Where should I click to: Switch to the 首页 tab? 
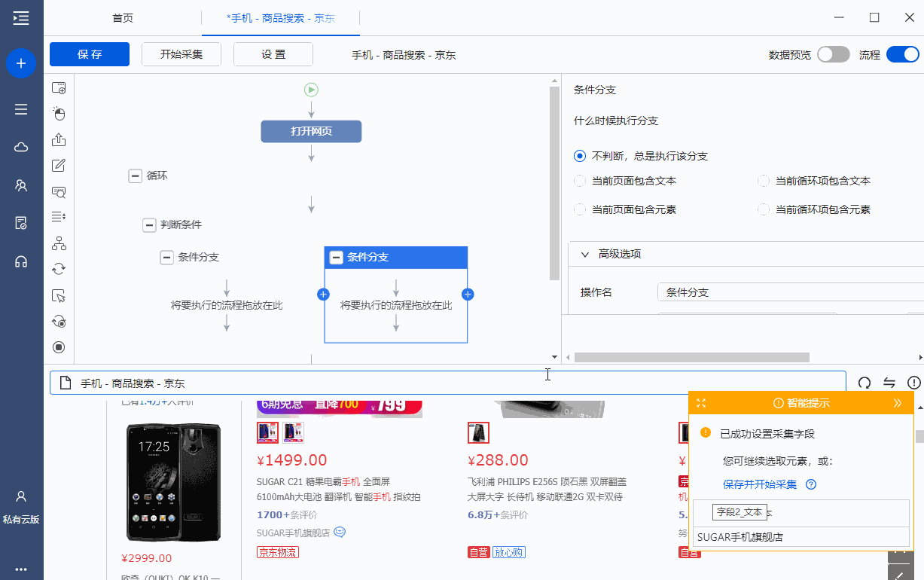(123, 18)
